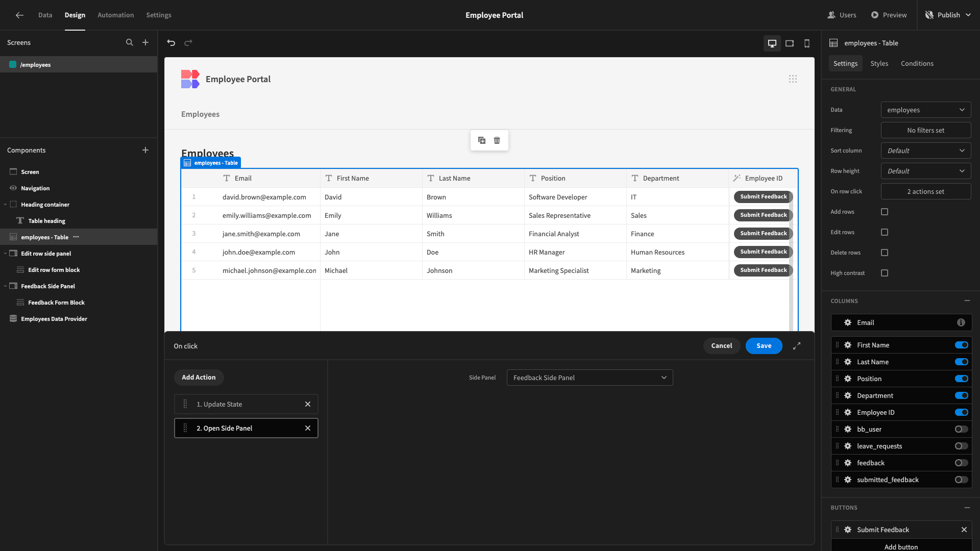Add a new component with plus icon
The width and height of the screenshot is (980, 551).
[x=145, y=150]
